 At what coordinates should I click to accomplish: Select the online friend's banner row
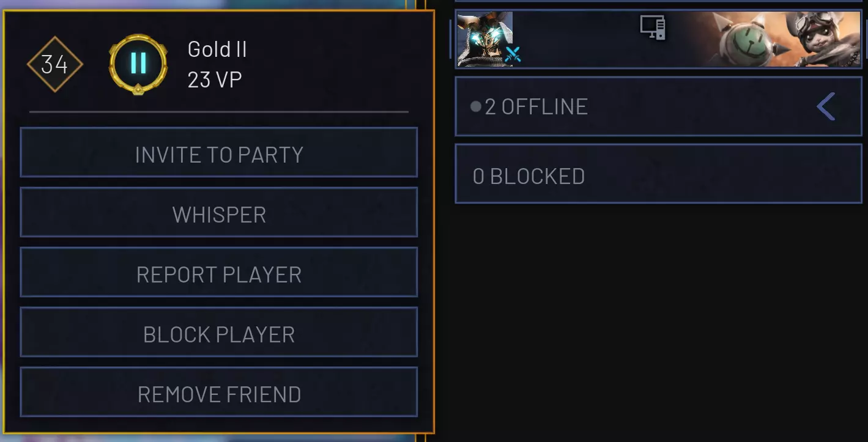coord(658,39)
